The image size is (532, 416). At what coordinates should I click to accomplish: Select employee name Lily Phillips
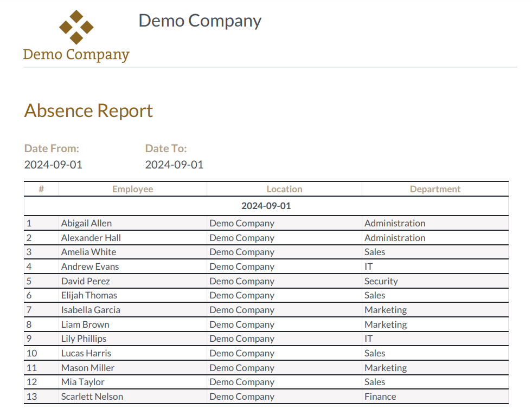tap(84, 339)
